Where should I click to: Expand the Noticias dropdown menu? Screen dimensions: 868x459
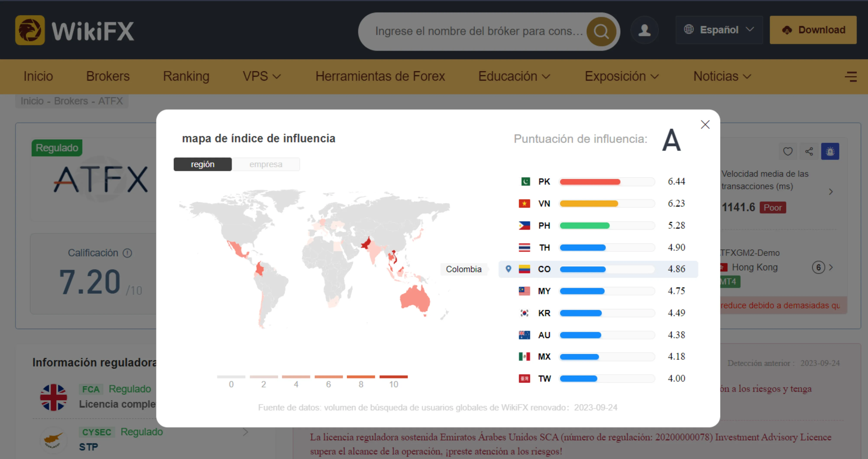point(722,76)
